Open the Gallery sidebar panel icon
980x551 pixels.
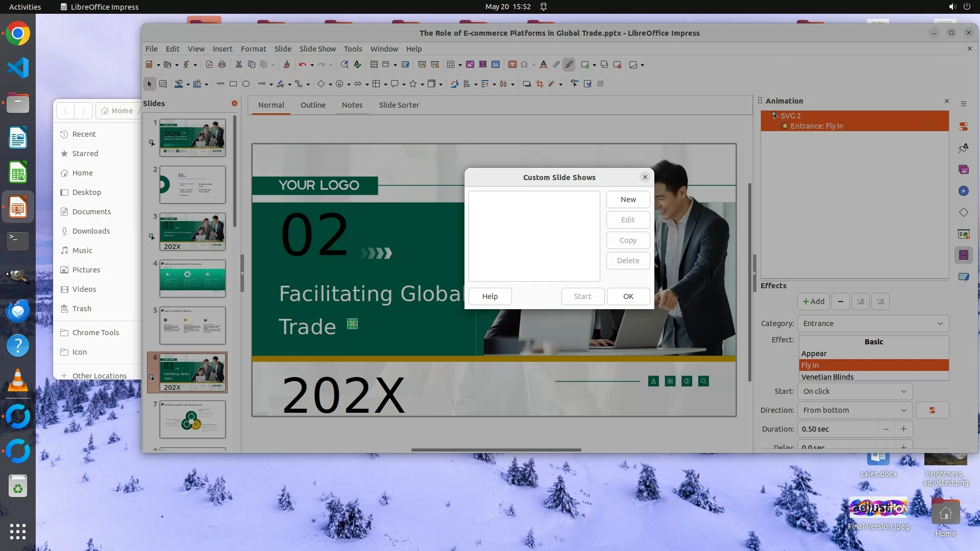(x=964, y=169)
